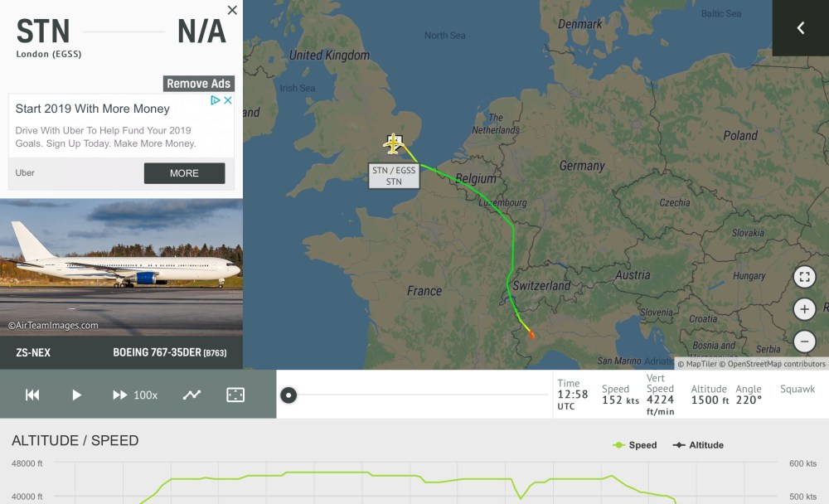Open the AdChoices info icon
The image size is (829, 504).
click(x=215, y=100)
